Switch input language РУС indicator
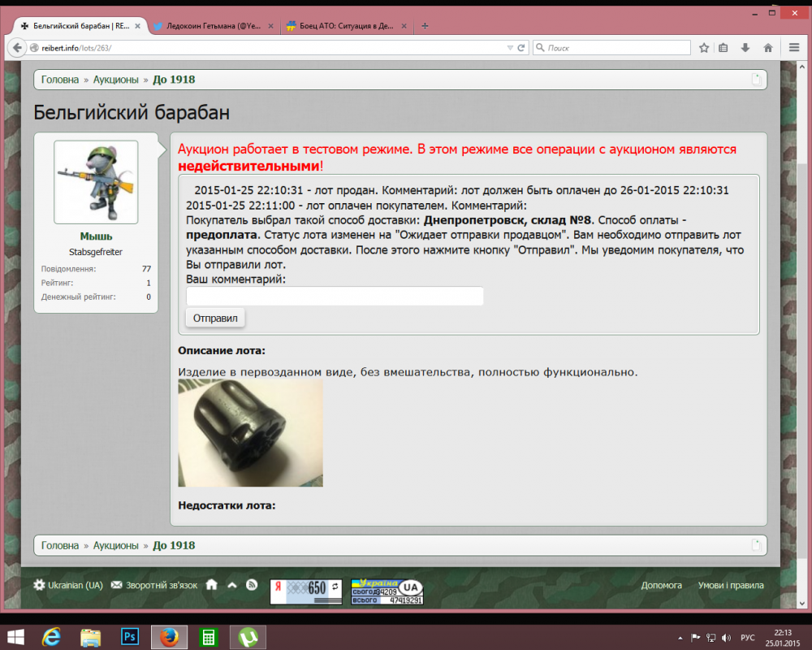The image size is (812, 650). [x=747, y=638]
